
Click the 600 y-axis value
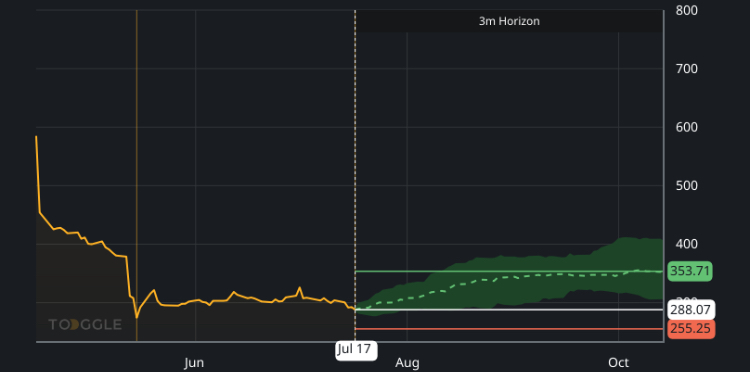(x=686, y=127)
